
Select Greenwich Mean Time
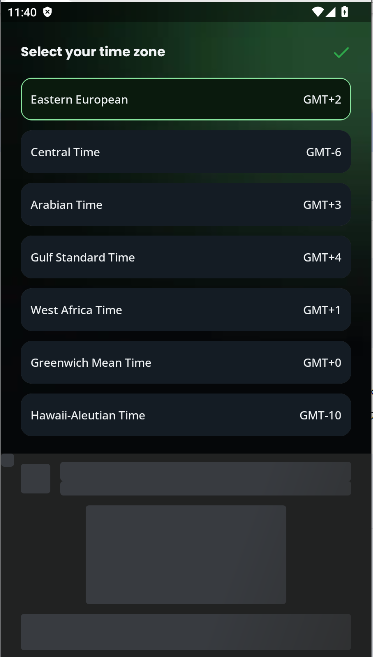[186, 362]
